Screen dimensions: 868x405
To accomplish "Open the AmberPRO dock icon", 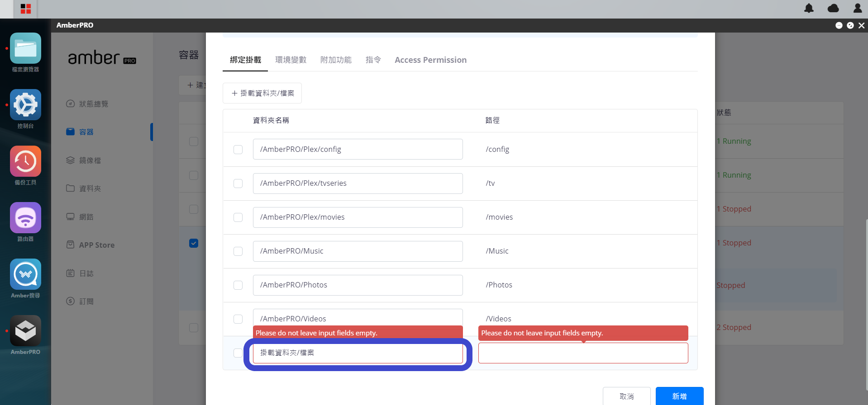I will coord(25,331).
